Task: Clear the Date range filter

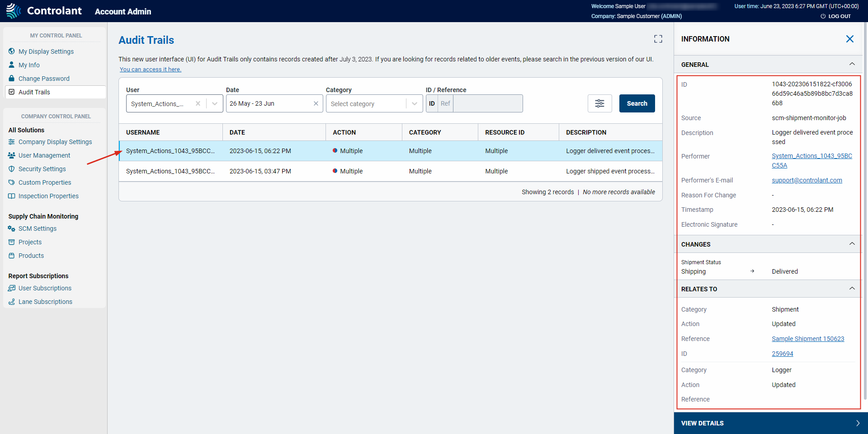Action: point(316,103)
